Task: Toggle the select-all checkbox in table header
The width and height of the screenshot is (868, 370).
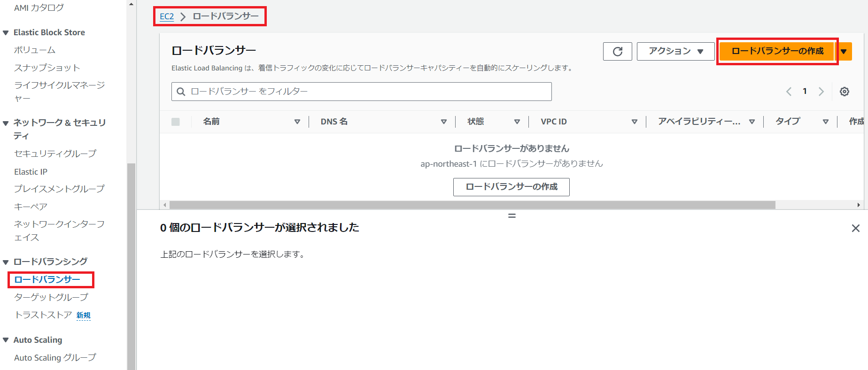Action: click(x=176, y=122)
